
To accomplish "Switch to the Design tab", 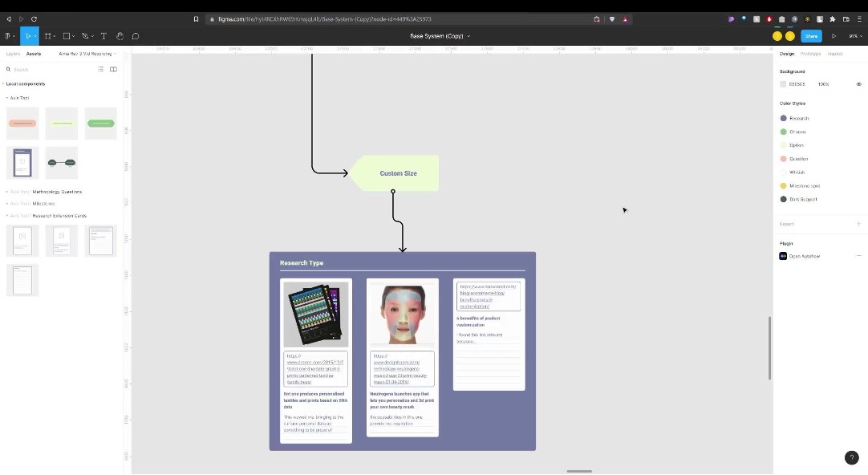I will (x=787, y=54).
